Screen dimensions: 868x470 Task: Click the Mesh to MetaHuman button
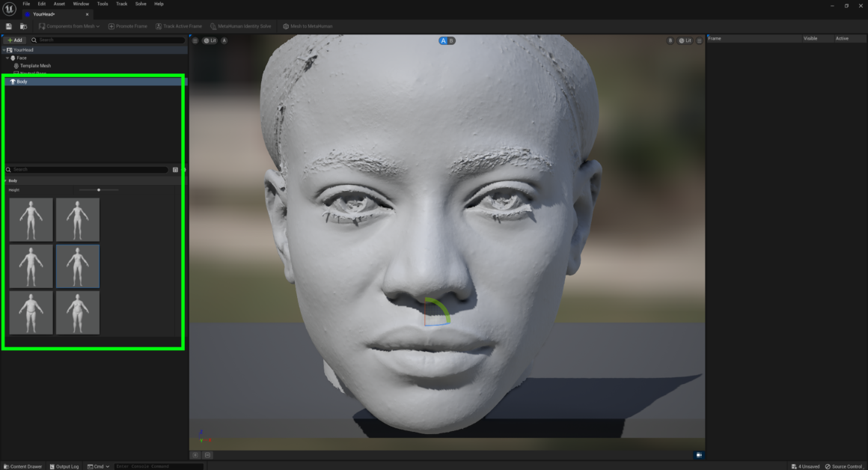[308, 26]
